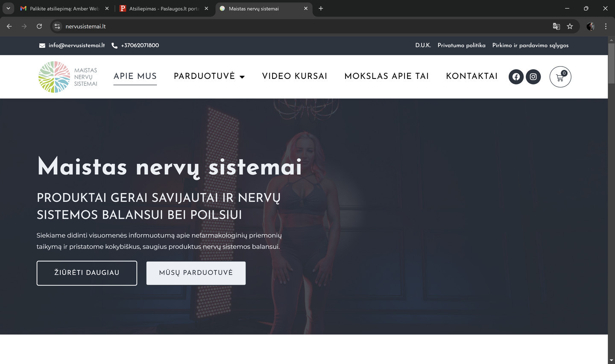This screenshot has width=615, height=364.
Task: Click the Maistas nervų sistemai heading
Action: pyautogui.click(x=170, y=167)
